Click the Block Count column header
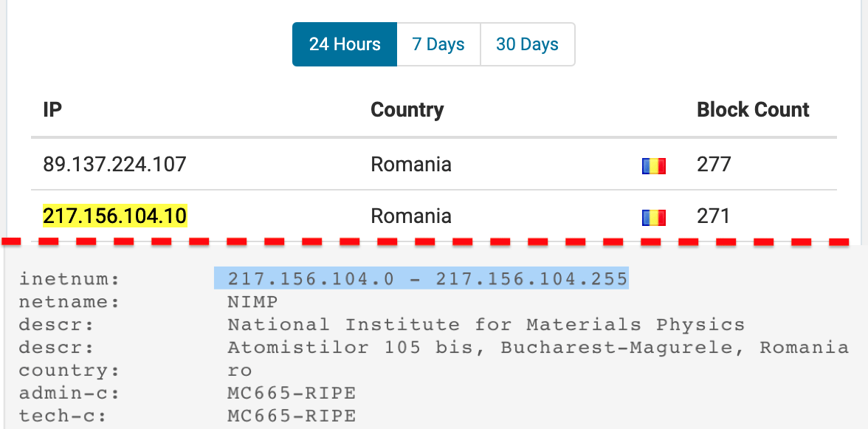Screen dimensions: 868x429 click(753, 110)
